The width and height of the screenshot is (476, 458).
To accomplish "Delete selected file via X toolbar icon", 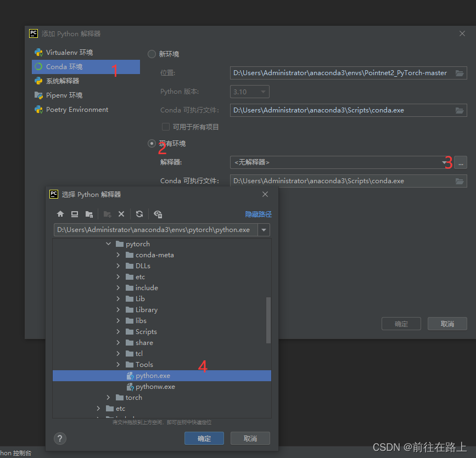I will 121,214.
